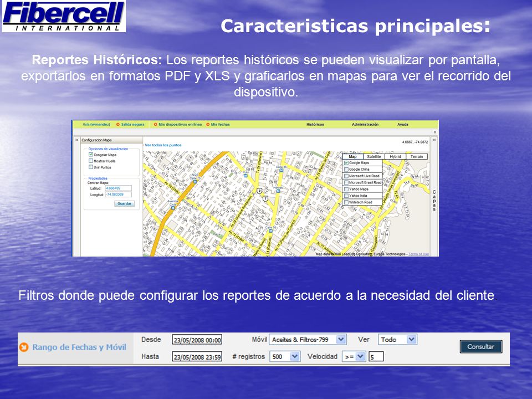Click the Fibercell International logo
The width and height of the screenshot is (532, 399).
pos(64,16)
